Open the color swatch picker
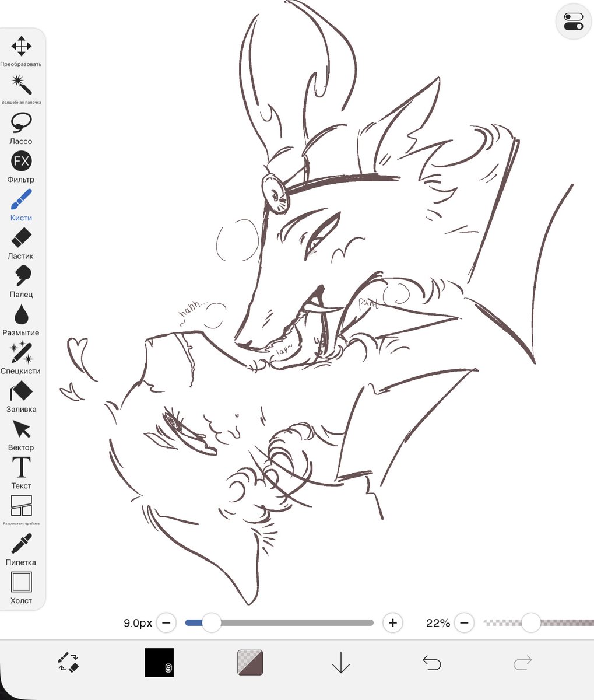The height and width of the screenshot is (700, 594). point(251,663)
